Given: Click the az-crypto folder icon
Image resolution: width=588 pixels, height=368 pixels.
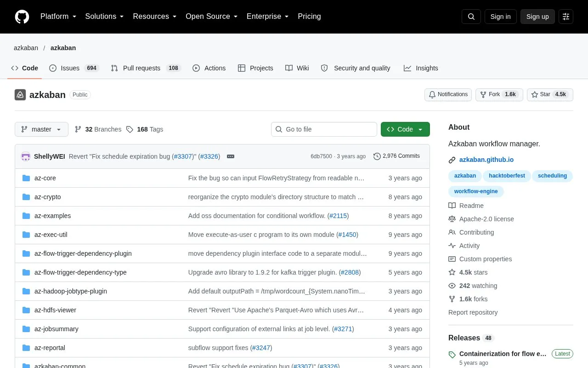Looking at the screenshot, I should point(26,197).
